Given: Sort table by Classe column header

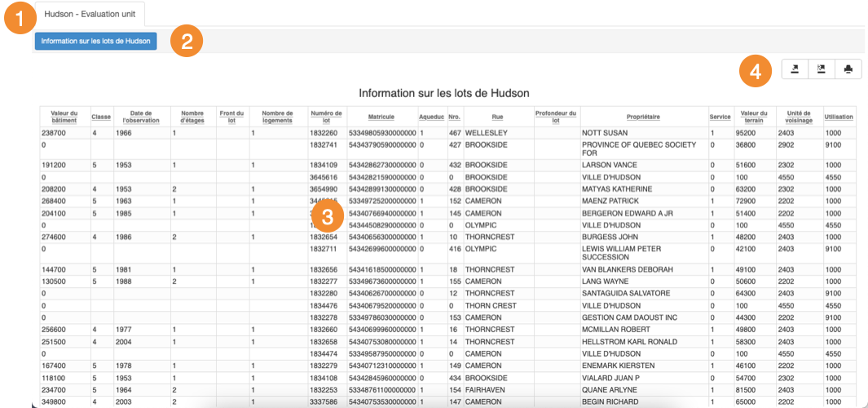Looking at the screenshot, I should [x=101, y=117].
